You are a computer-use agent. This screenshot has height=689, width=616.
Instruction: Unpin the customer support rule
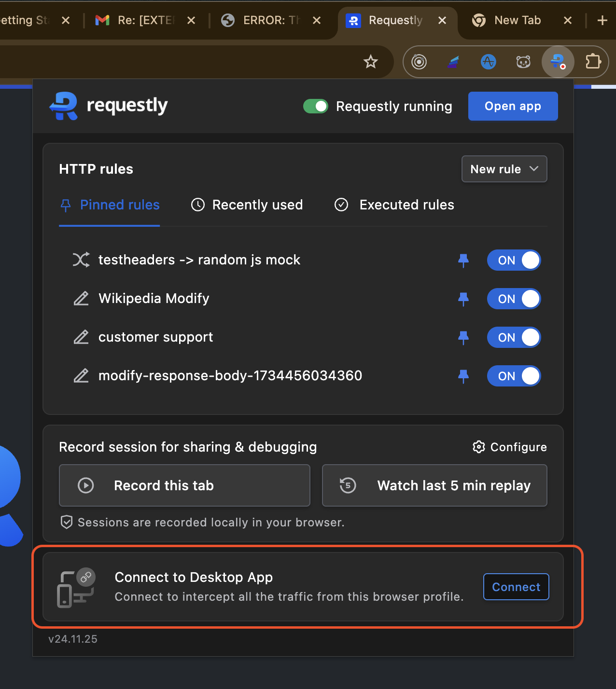point(463,337)
